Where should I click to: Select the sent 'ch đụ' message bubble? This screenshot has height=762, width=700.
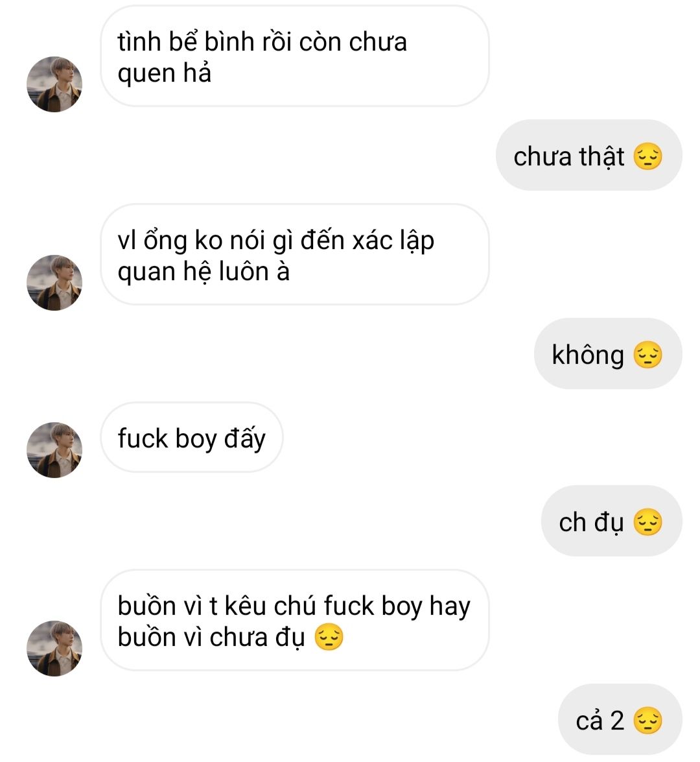click(612, 521)
